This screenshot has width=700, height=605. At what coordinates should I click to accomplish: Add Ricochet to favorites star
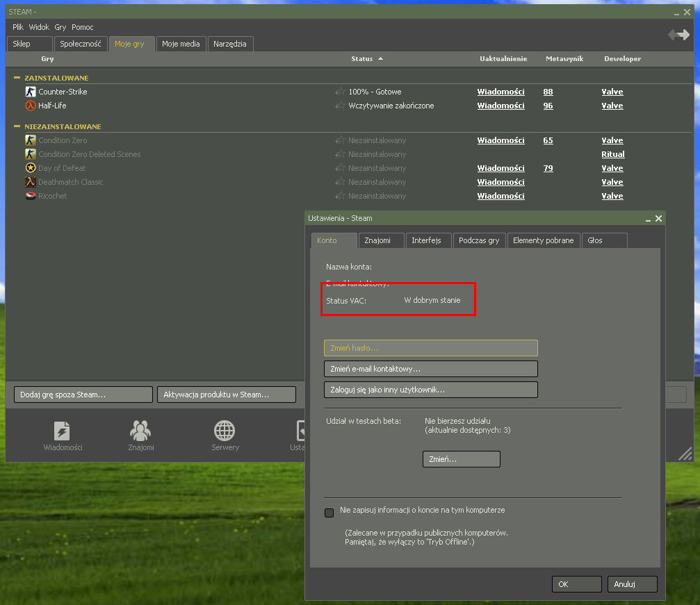[340, 196]
